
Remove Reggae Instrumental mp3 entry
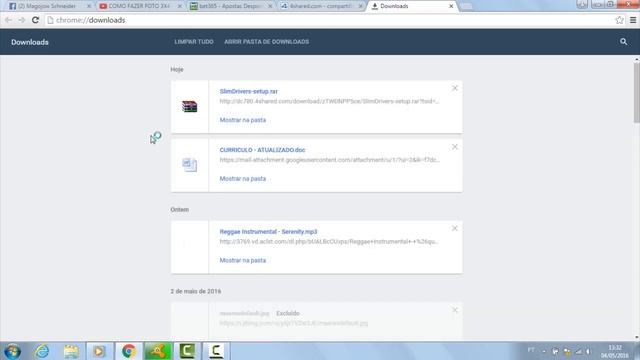[x=455, y=229]
